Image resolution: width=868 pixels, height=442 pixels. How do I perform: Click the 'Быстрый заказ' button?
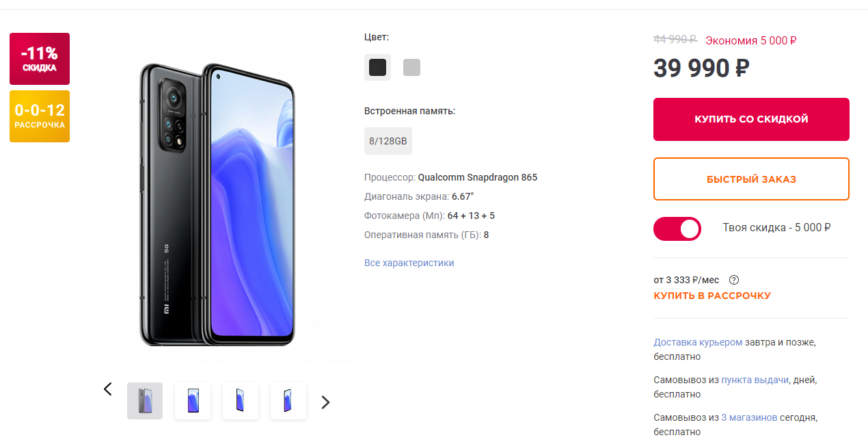[751, 179]
